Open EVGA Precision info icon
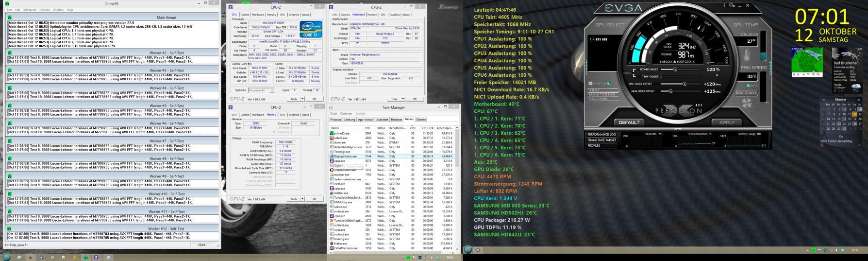Screen dimensions: 868x261 point(724,4)
